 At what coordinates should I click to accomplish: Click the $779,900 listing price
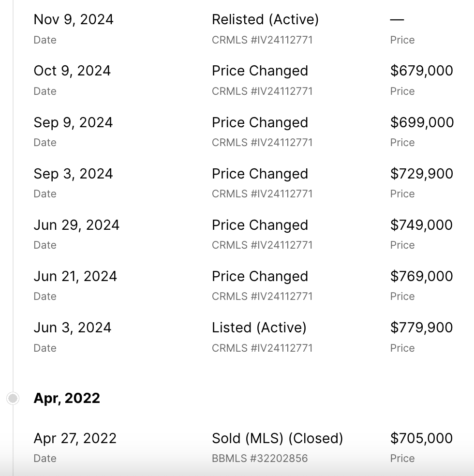tap(421, 327)
